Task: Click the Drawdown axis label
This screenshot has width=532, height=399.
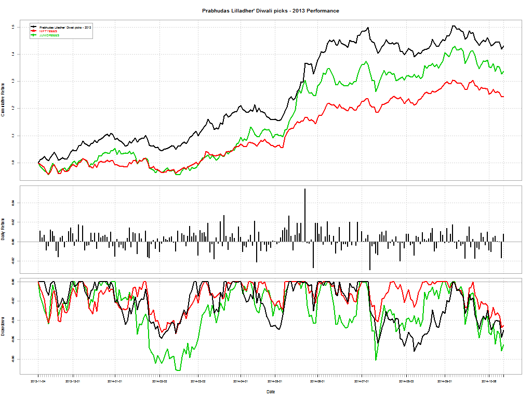Action: click(3, 327)
